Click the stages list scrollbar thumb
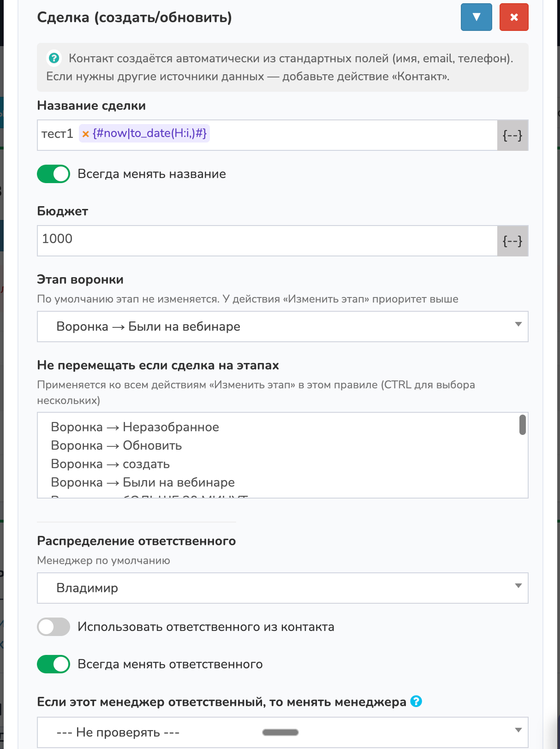The width and height of the screenshot is (560, 749). pos(522,425)
